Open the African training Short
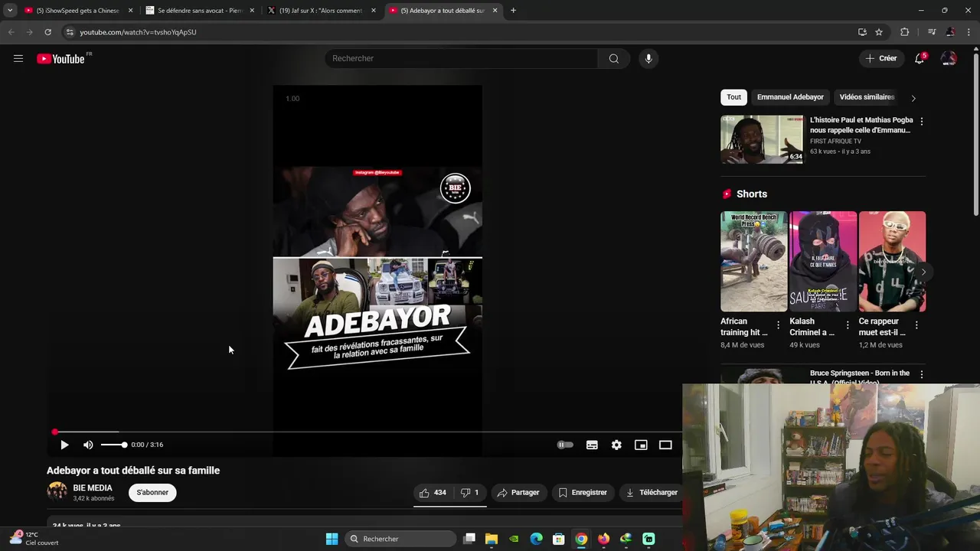This screenshot has height=551, width=980. click(753, 262)
